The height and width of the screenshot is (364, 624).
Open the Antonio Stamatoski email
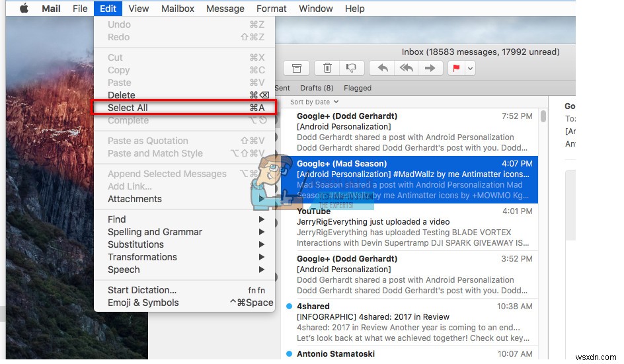click(x=410, y=353)
